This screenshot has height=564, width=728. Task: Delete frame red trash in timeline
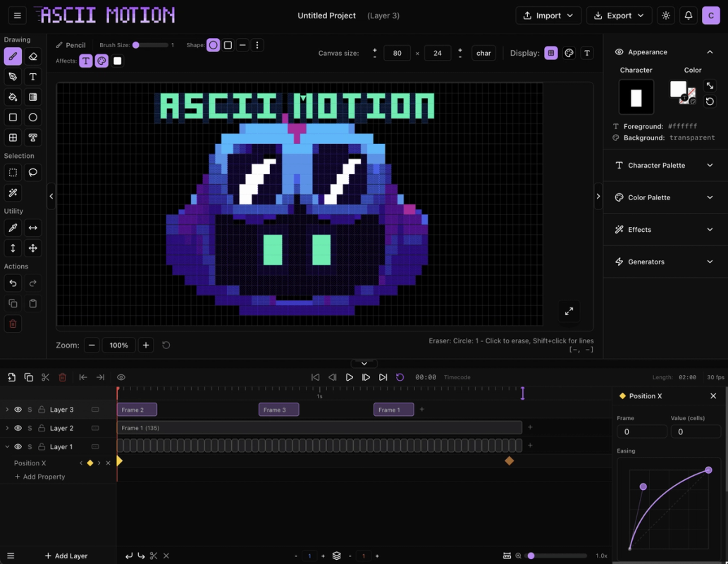[62, 377]
